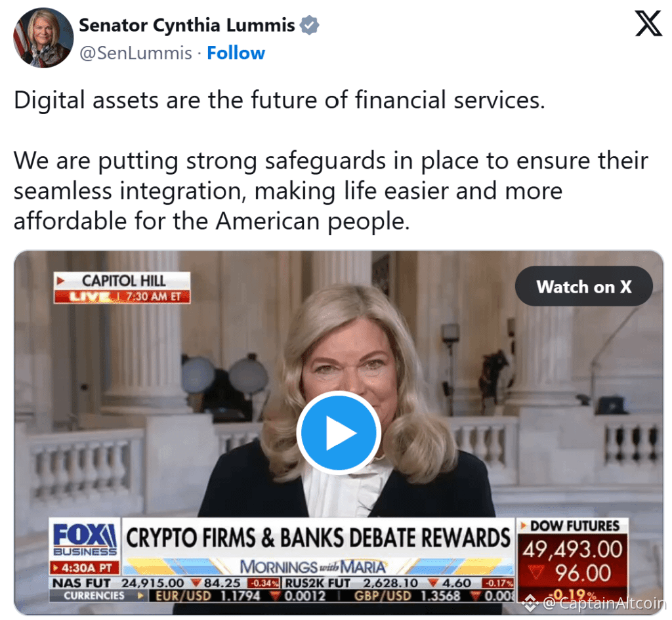The image size is (672, 620).
Task: Click the Watch on X button
Action: coord(583,286)
